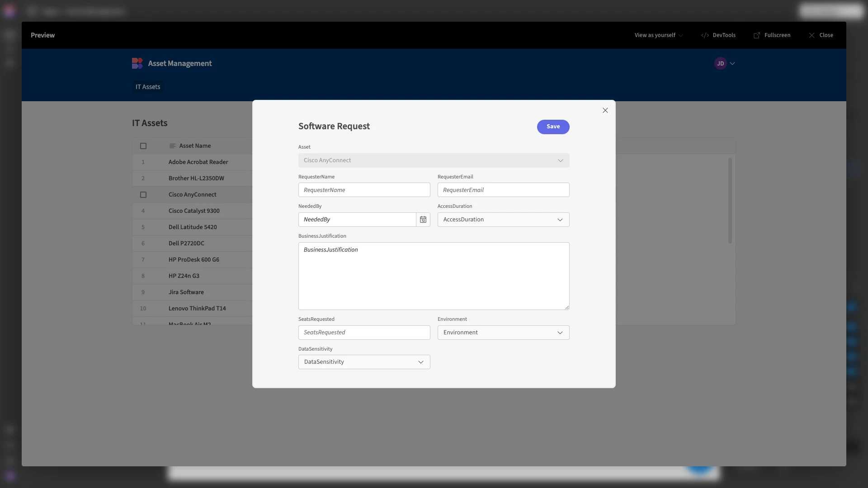
Task: Click the Asset Name column text icon
Action: coord(172,146)
